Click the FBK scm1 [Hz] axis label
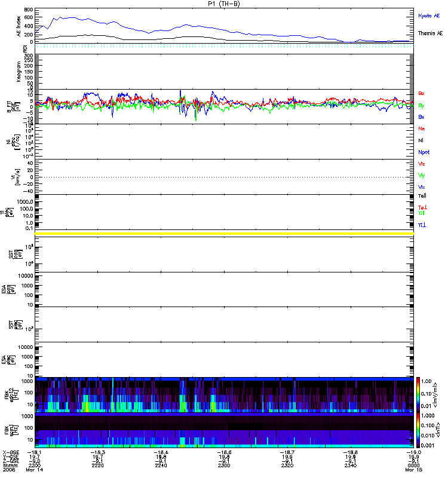The image size is (448, 478). (x=11, y=430)
